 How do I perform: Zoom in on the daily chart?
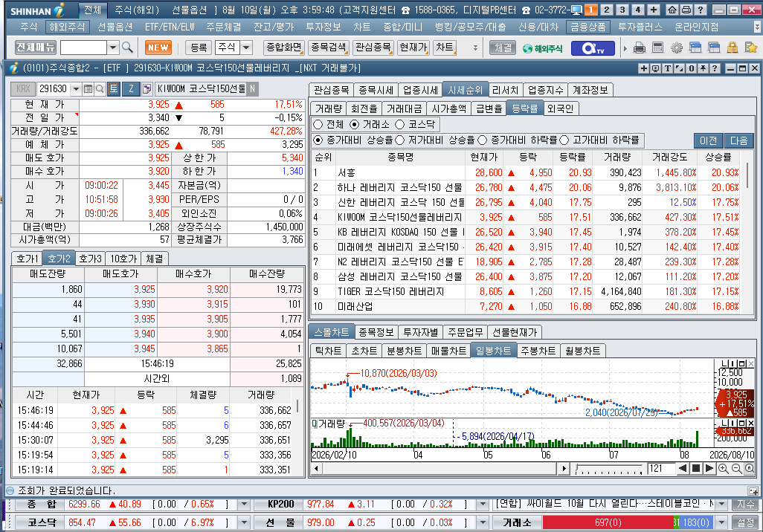coord(724,469)
